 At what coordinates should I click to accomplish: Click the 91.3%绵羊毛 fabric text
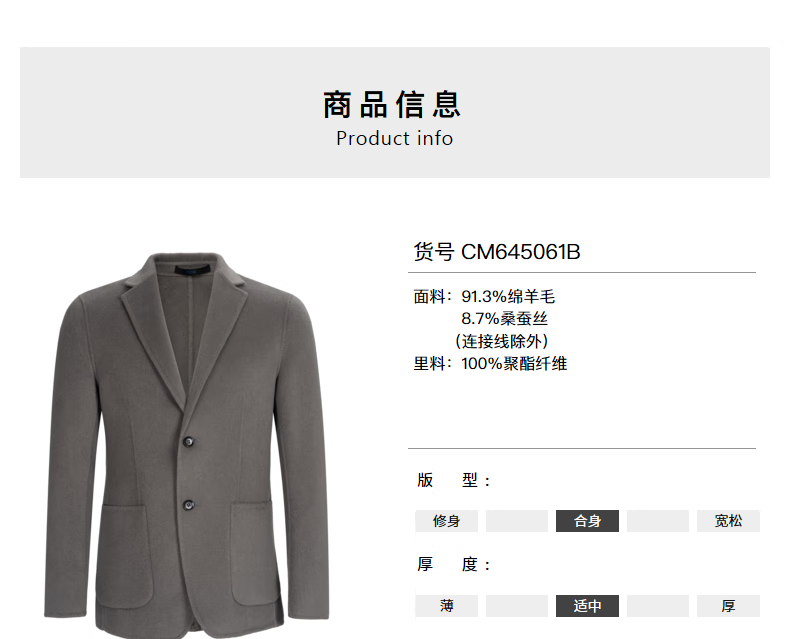tap(508, 296)
